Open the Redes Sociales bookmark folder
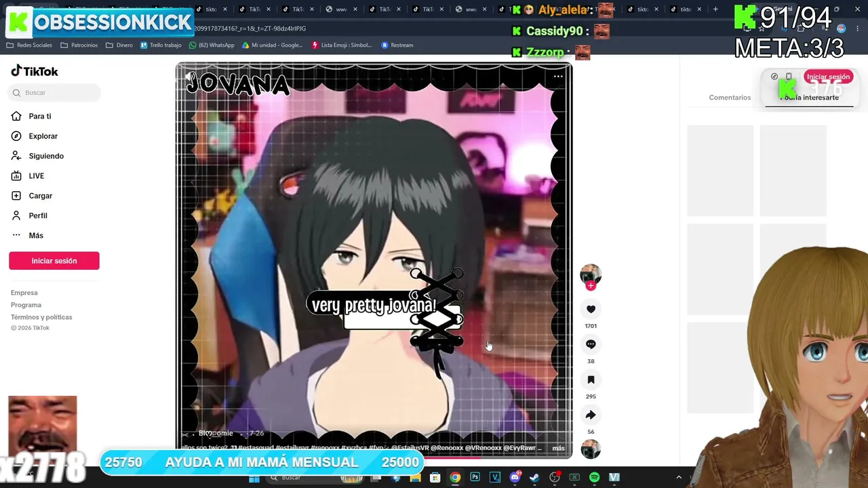This screenshot has height=488, width=868. (x=29, y=45)
